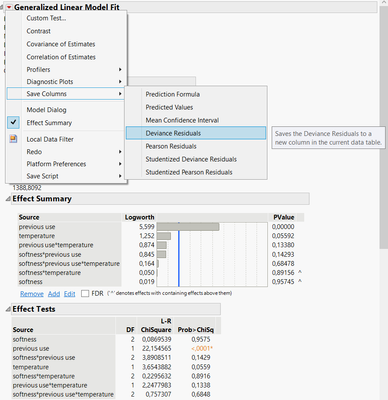This screenshot has height=400, width=388.
Task: Enable the FDR checkbox
Action: click(x=85, y=293)
